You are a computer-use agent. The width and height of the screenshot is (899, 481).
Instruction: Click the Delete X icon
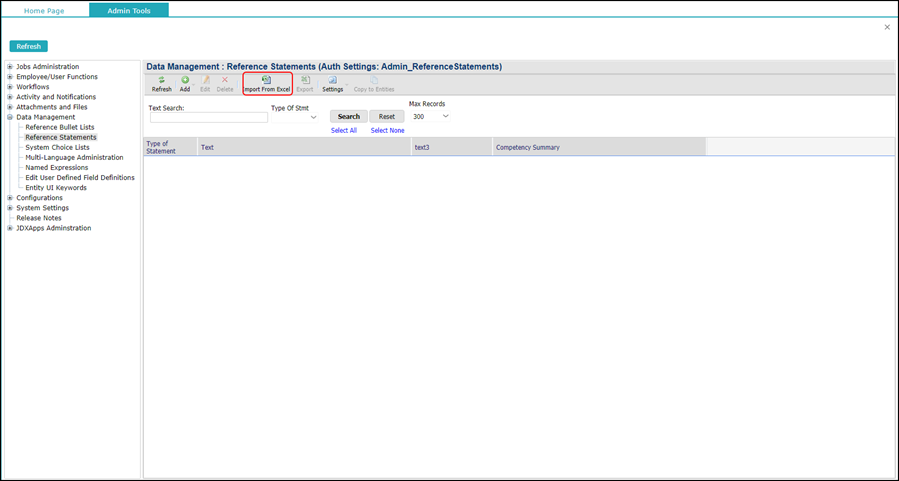(225, 80)
